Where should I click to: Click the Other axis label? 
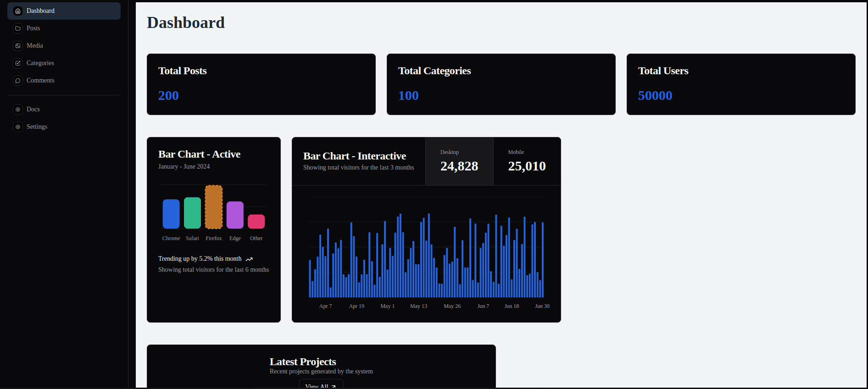[x=256, y=238]
